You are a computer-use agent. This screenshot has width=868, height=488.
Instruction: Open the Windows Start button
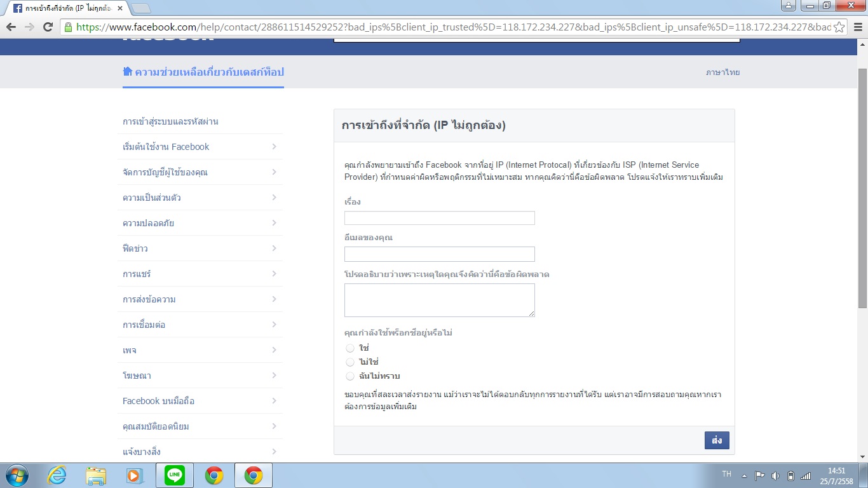[x=17, y=475]
